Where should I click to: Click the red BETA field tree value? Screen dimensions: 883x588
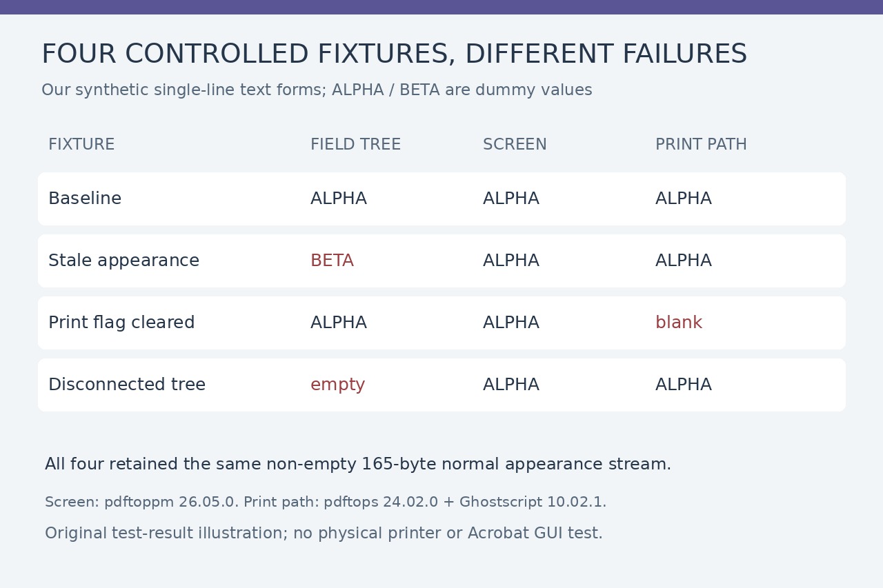(332, 261)
